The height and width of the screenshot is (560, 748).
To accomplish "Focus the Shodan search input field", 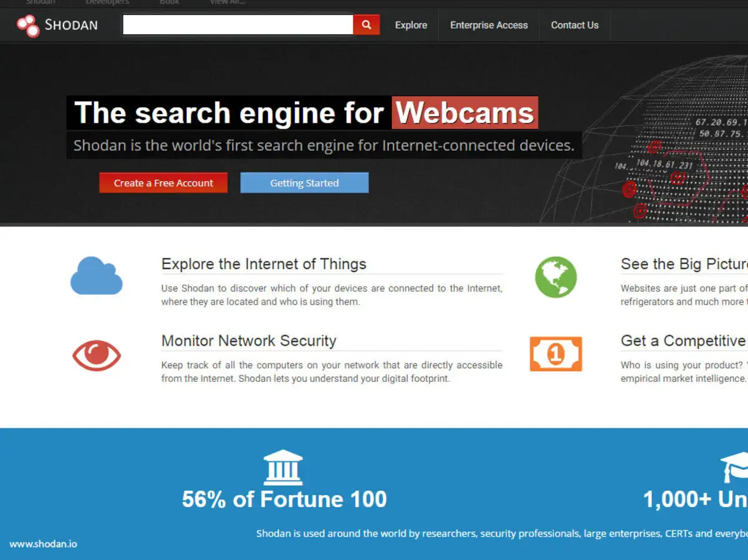I will pyautogui.click(x=238, y=25).
